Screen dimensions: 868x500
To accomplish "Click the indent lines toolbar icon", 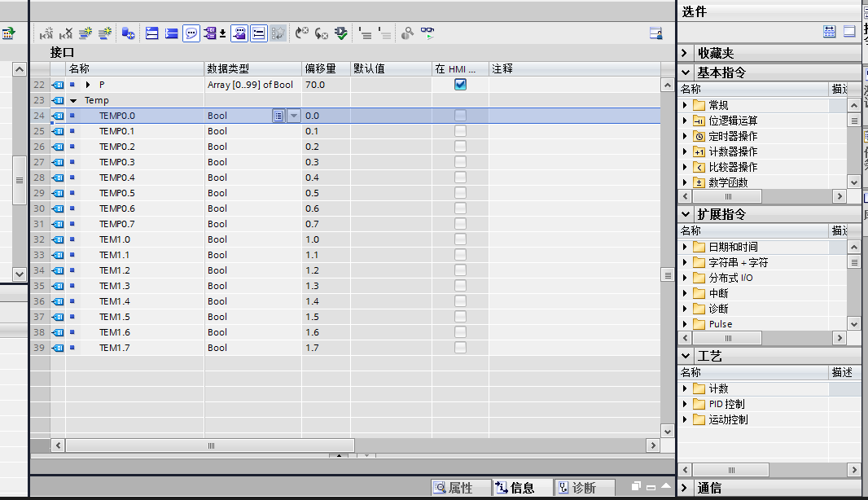I will pyautogui.click(x=365, y=33).
